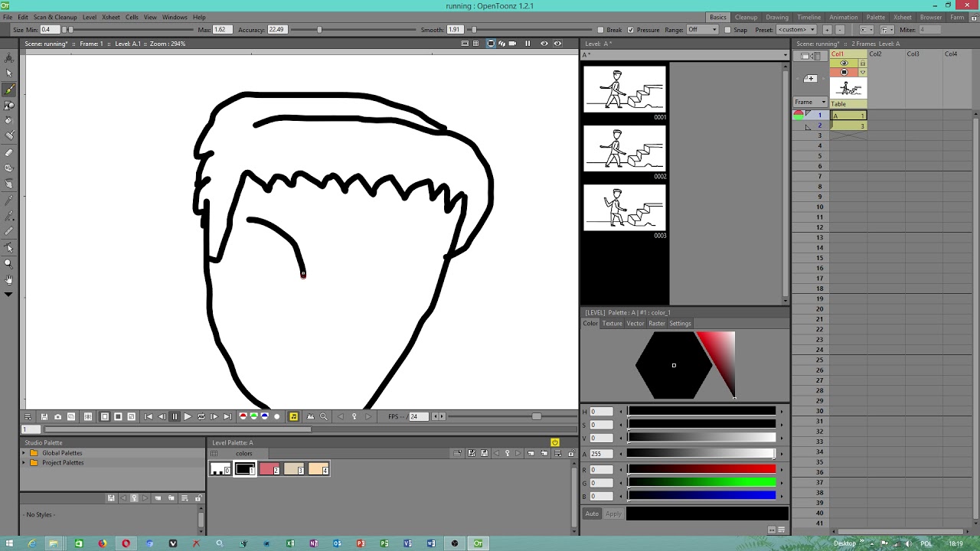980x551 pixels.
Task: Enable the Snap checkbox
Action: pyautogui.click(x=728, y=30)
